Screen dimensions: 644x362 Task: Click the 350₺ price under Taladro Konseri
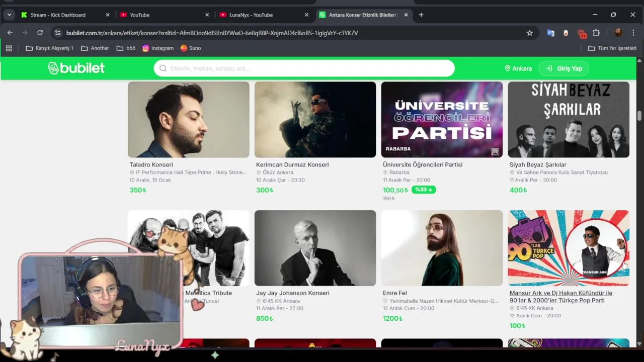[138, 190]
